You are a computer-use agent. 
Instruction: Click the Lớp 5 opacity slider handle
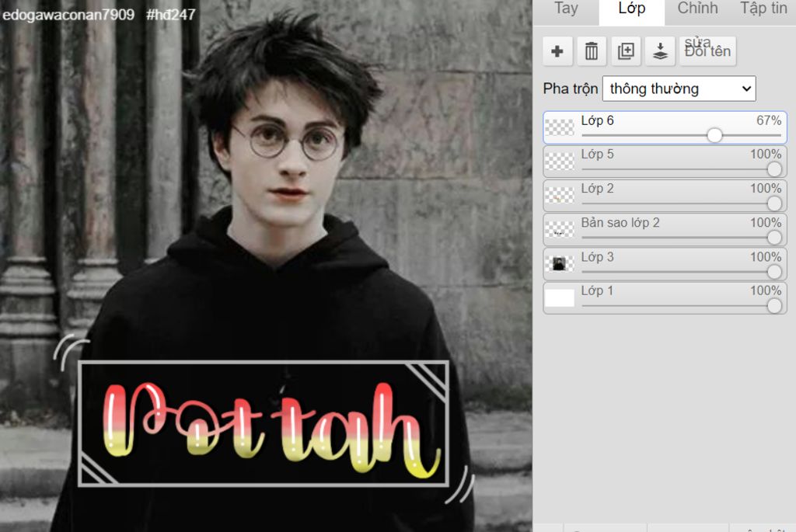pos(774,169)
